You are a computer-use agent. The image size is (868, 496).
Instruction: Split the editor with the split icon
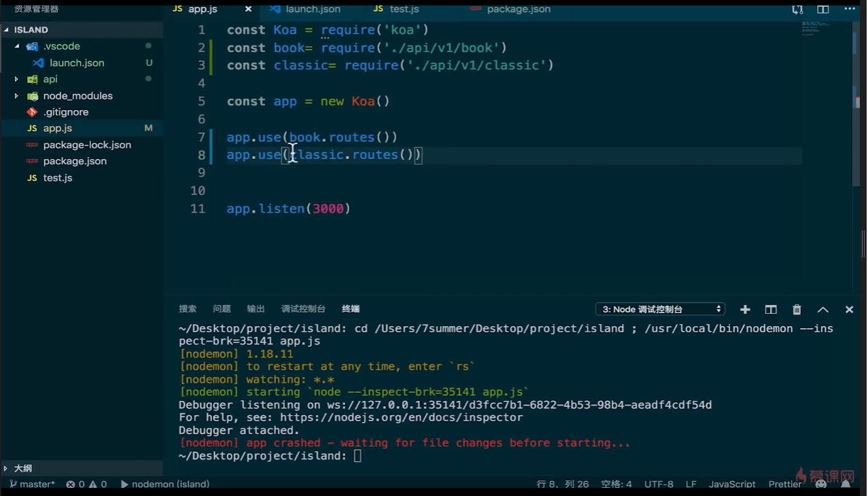pos(823,10)
